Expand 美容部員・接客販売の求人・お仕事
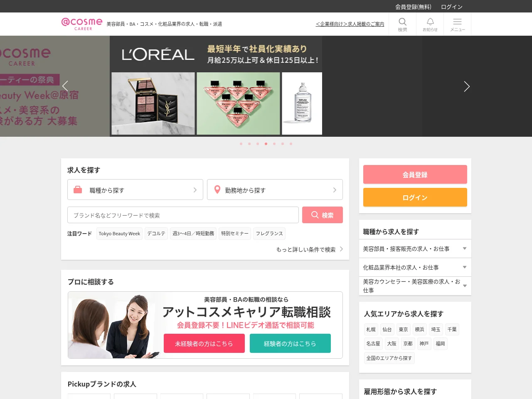 pos(415,249)
